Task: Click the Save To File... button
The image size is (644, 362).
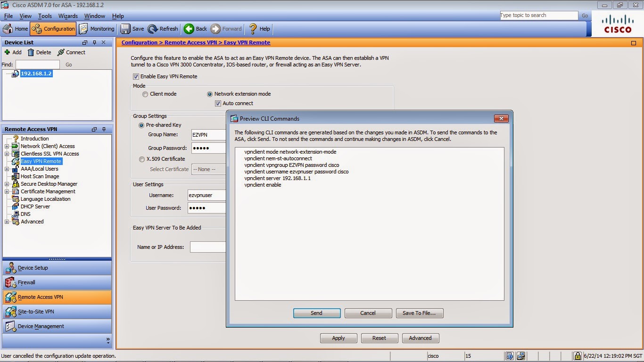Action: click(x=420, y=313)
